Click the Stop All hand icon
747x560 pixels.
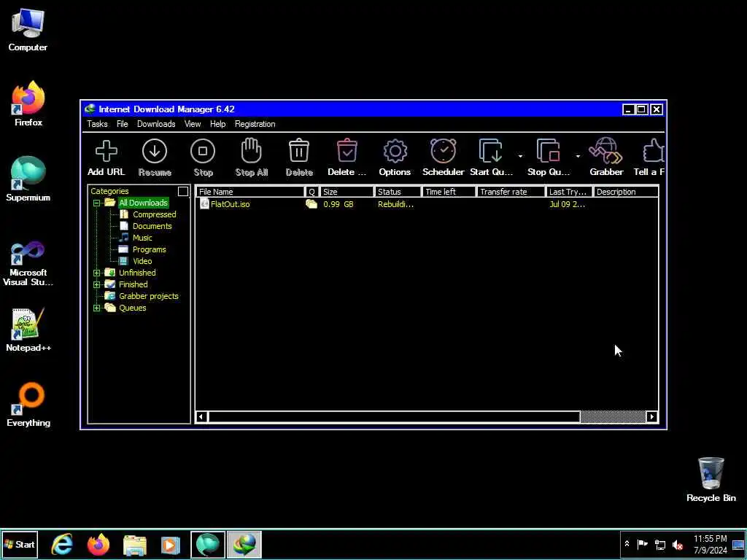tap(251, 151)
